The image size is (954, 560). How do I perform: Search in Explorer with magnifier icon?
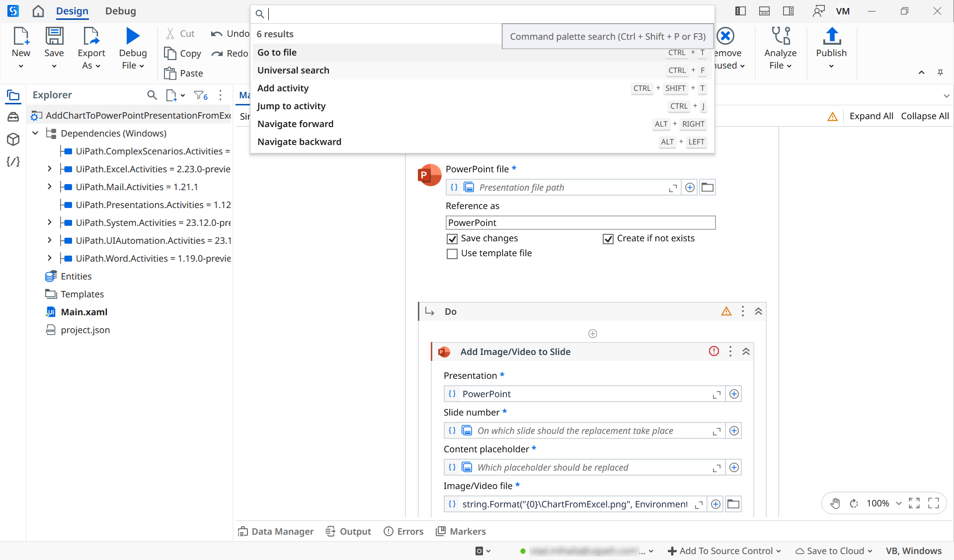152,95
